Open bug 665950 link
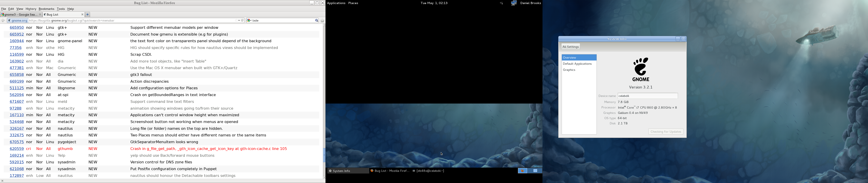Image resolution: width=868 pixels, height=183 pixels. 17,28
